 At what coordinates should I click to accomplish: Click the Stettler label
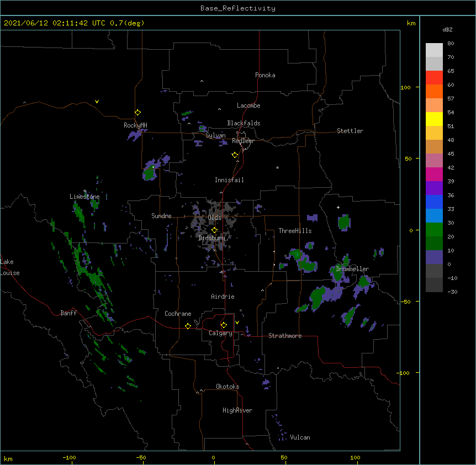coord(350,131)
